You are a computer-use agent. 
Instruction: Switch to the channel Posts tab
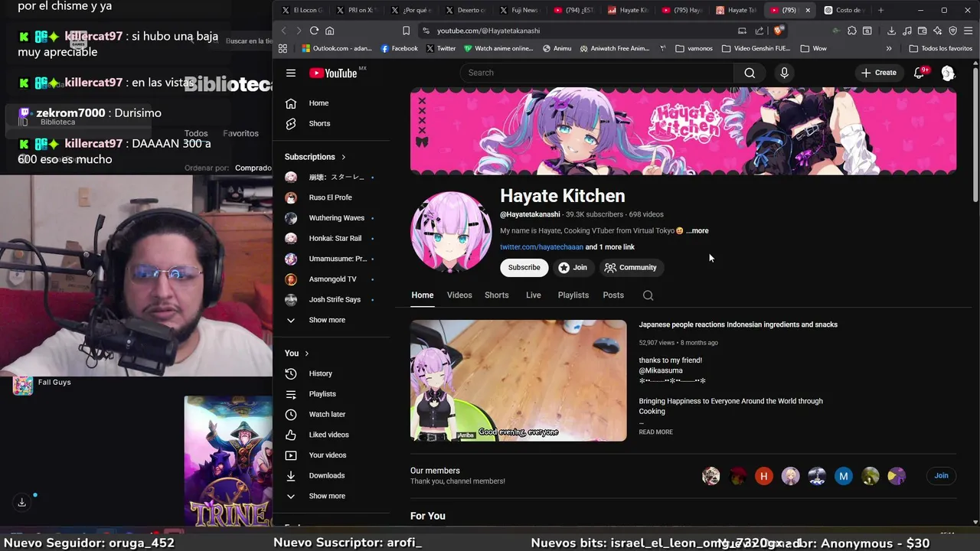(613, 295)
